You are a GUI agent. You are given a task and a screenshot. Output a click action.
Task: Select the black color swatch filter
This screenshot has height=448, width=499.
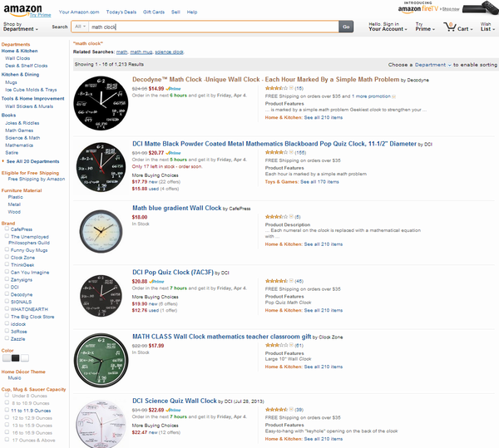pos(15,358)
